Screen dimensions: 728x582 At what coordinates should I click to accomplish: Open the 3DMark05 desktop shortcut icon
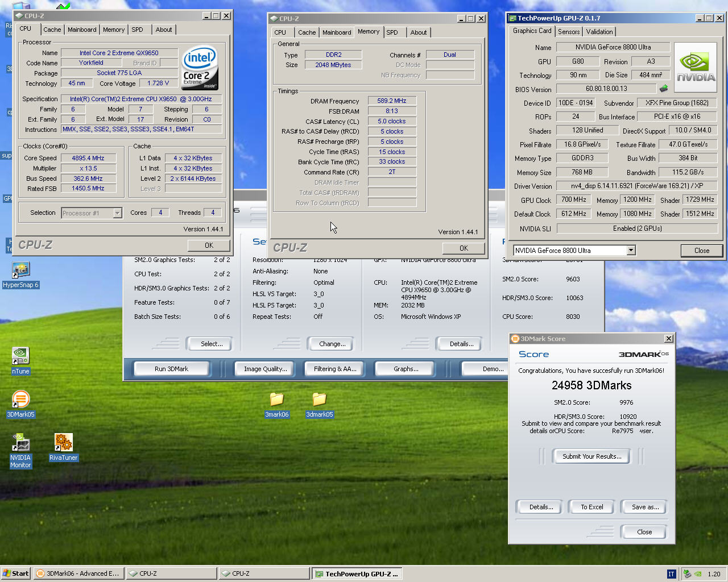20,399
